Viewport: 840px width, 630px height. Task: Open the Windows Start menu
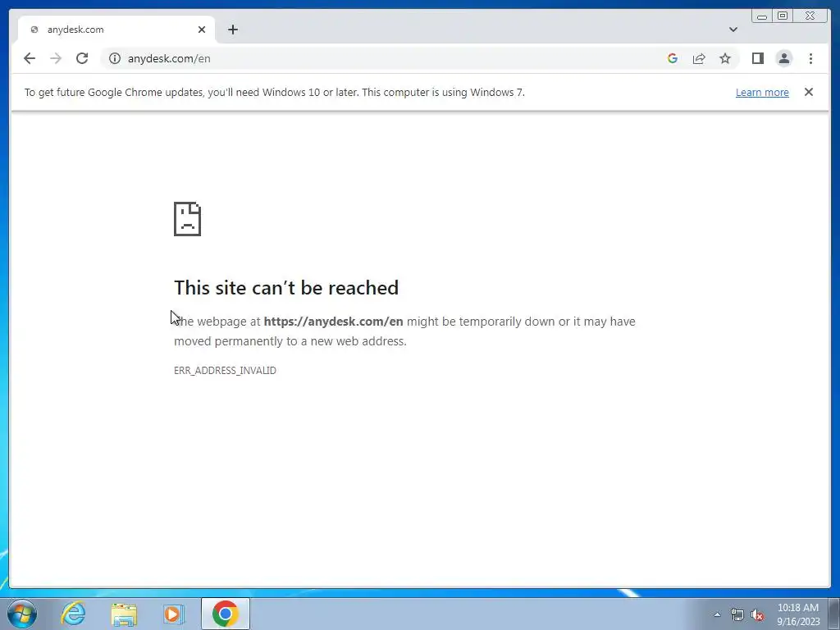(22, 614)
